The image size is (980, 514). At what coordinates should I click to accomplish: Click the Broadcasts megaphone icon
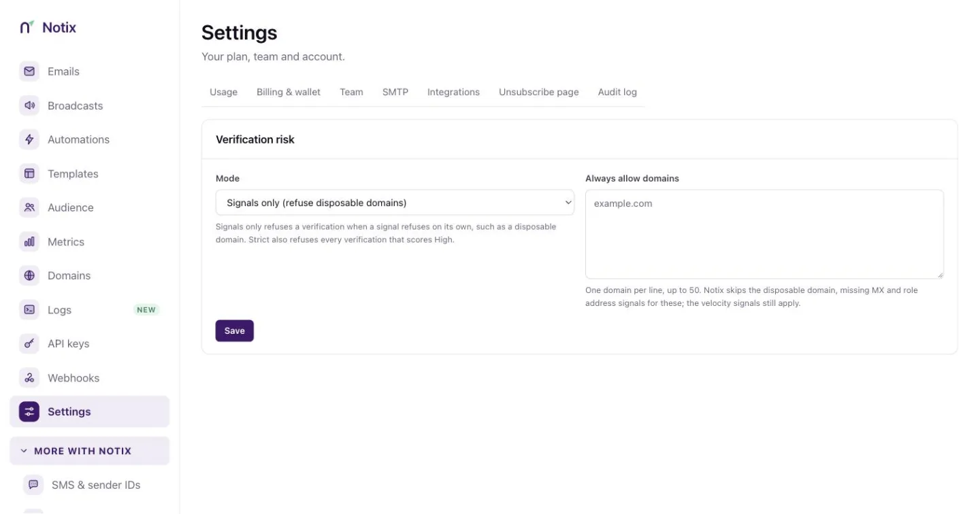29,105
